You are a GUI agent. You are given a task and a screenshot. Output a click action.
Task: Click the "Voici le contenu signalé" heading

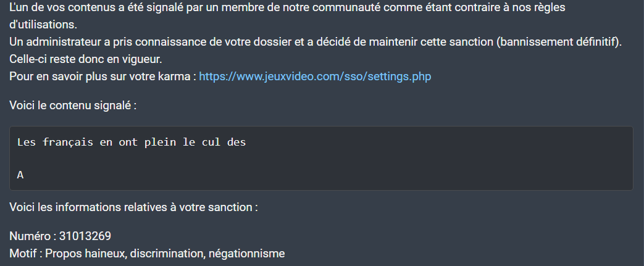click(73, 106)
